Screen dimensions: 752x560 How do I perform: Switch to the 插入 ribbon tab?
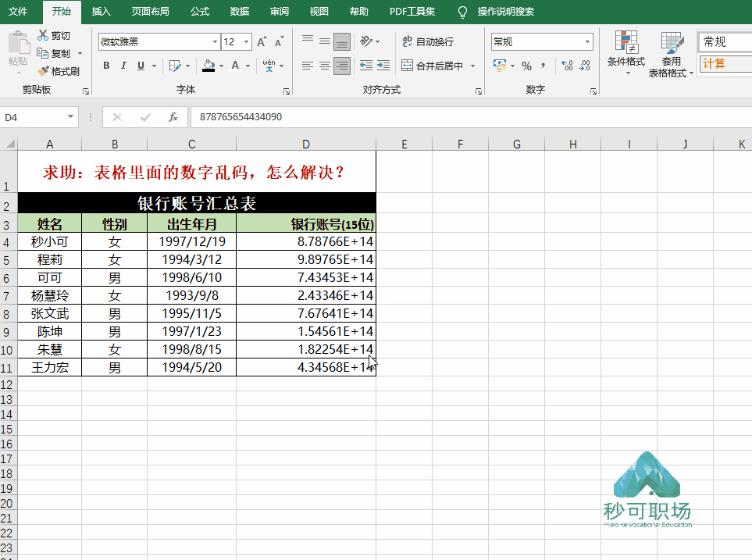100,12
